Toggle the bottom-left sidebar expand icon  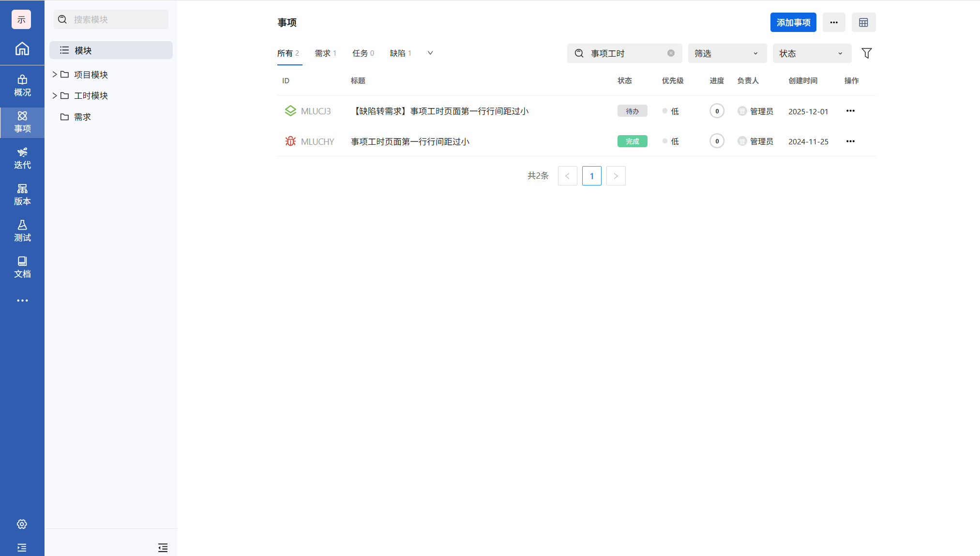22,548
